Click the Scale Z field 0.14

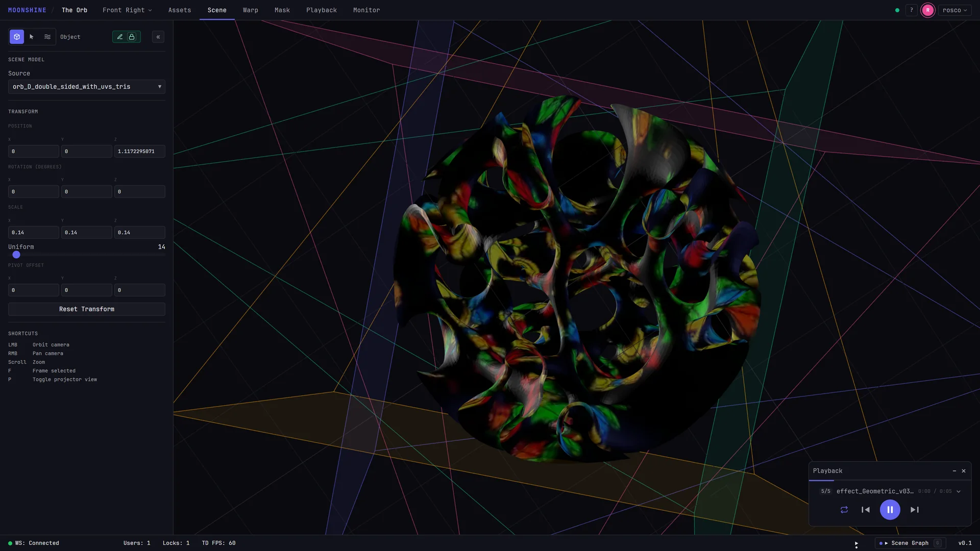point(140,233)
